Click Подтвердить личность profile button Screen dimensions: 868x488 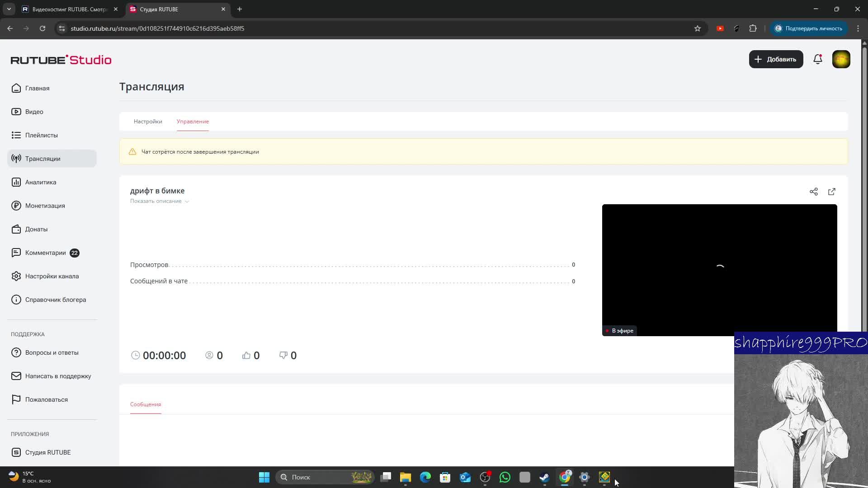pos(808,28)
